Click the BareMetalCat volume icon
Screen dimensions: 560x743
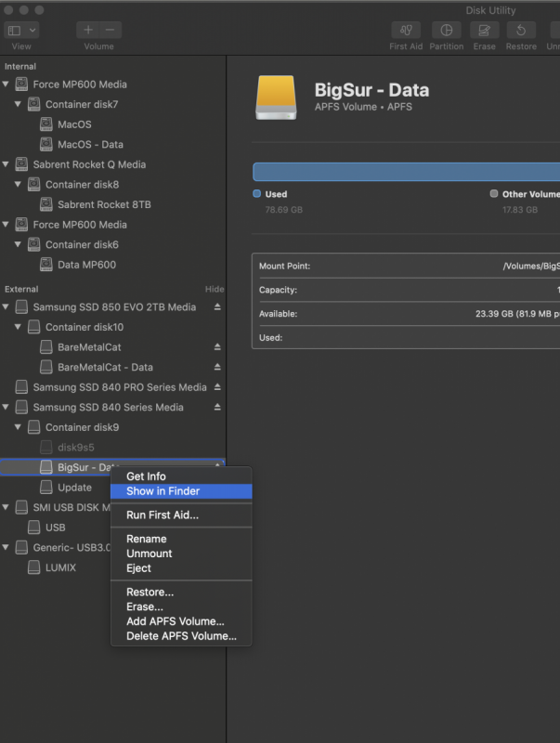click(x=46, y=346)
